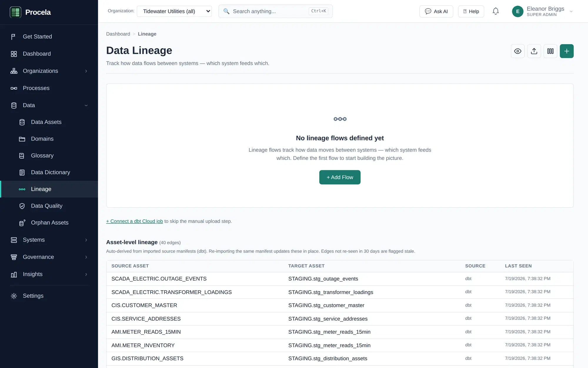Open the Organization dropdown Tidewater Utilities

click(174, 11)
